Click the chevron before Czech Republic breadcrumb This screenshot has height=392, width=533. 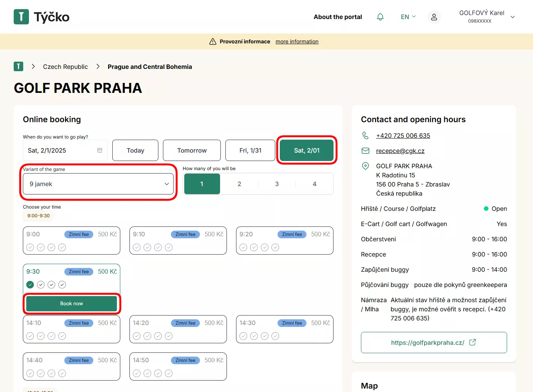pos(34,67)
